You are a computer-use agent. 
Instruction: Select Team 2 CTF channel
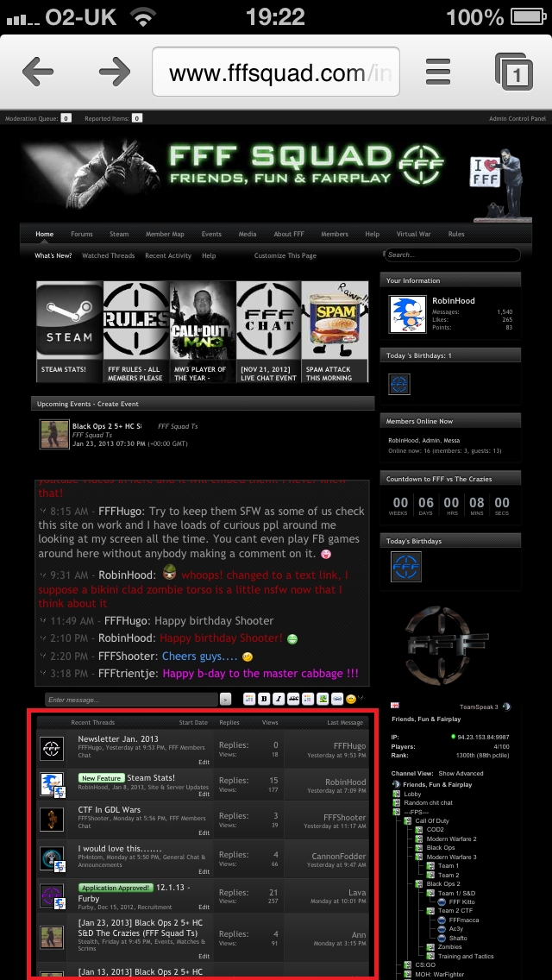tap(457, 911)
